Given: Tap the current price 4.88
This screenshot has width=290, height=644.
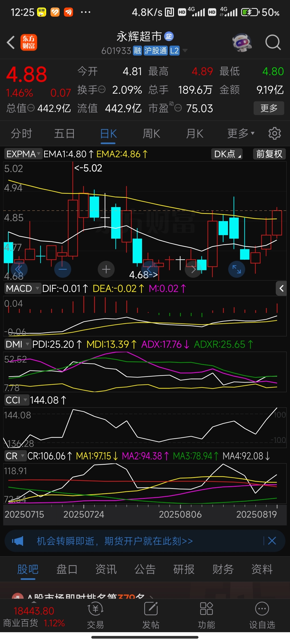Looking at the screenshot, I should click(x=27, y=74).
